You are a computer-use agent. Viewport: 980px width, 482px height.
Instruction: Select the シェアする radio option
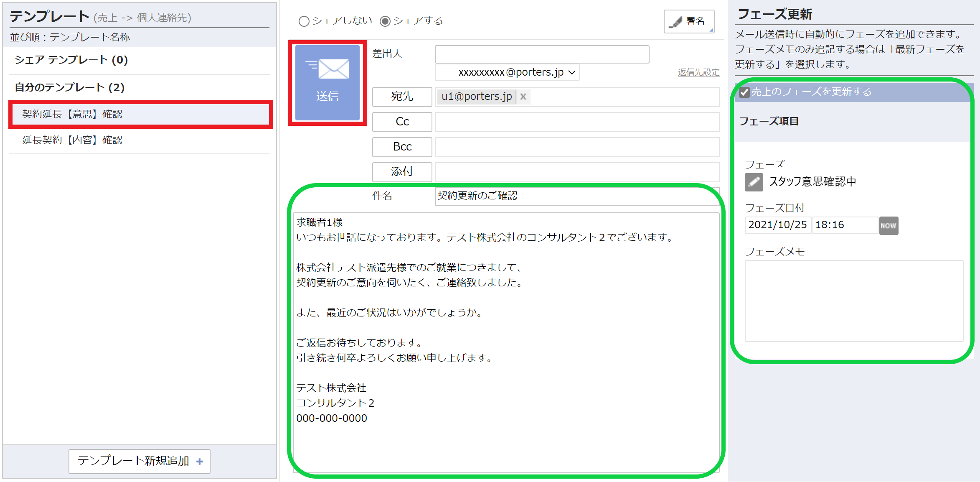click(x=385, y=21)
